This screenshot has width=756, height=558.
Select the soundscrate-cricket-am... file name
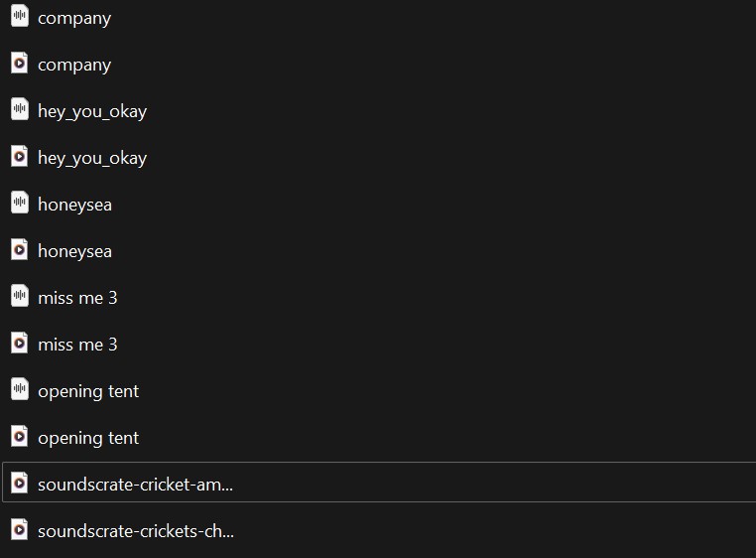(135, 485)
